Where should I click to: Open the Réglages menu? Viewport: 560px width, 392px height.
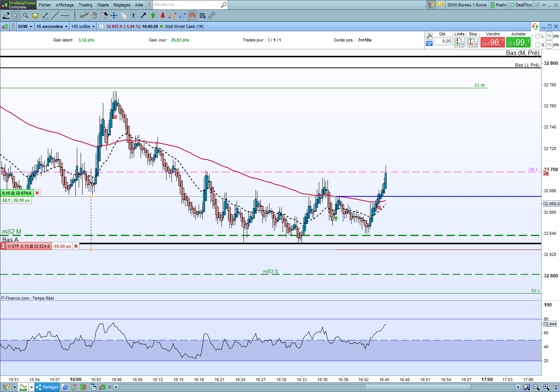[x=122, y=5]
